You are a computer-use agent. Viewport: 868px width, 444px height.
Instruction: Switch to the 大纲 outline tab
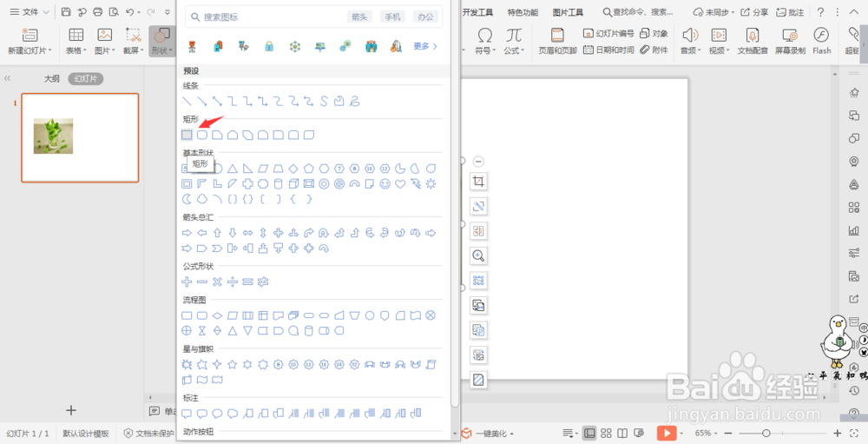pyautogui.click(x=52, y=79)
